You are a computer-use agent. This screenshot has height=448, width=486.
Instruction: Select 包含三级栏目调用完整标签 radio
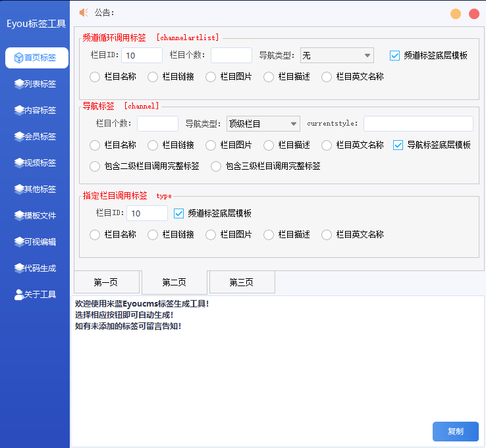(216, 166)
